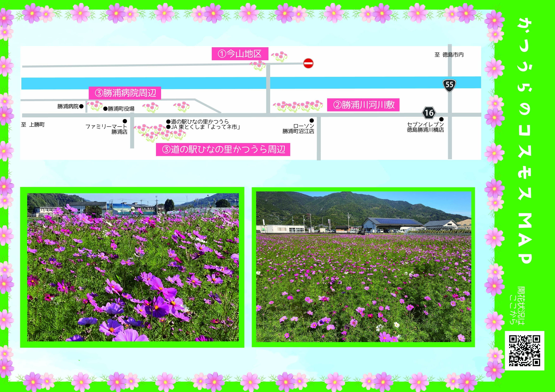This screenshot has height=392, width=555.
Task: Click the black dot beside 勝浦病院
Action: pyautogui.click(x=81, y=106)
